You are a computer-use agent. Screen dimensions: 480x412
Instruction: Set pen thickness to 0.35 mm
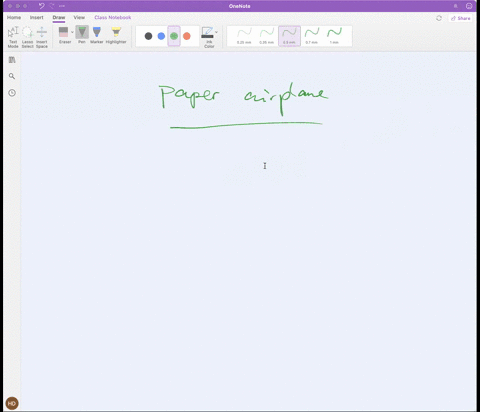[267, 36]
